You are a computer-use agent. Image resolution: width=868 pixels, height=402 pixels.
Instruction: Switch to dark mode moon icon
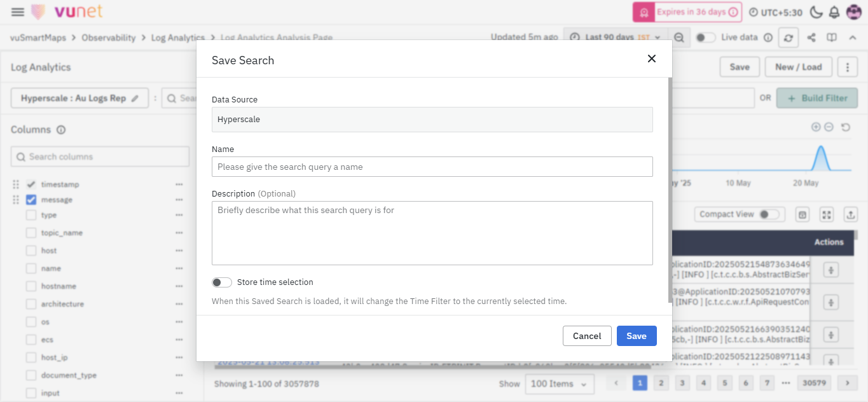(816, 12)
